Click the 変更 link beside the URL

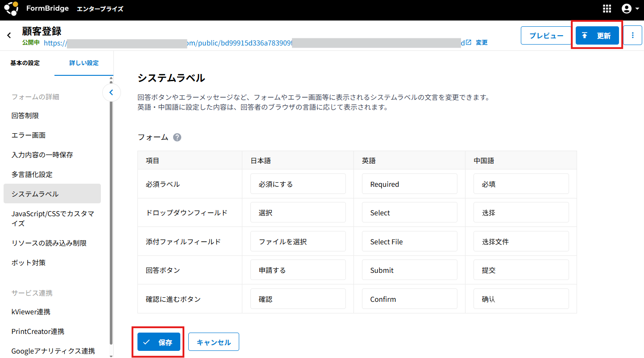coord(482,43)
